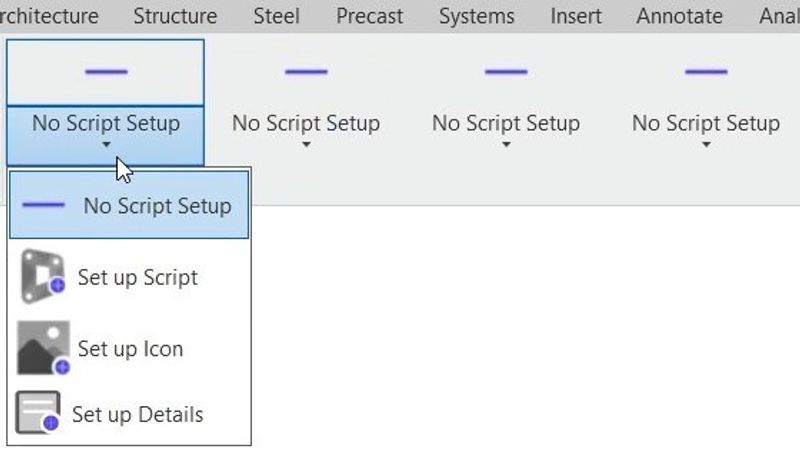Image resolution: width=800 pixels, height=459 pixels.
Task: Expand the second No Script Setup dropdown
Action: point(306,146)
